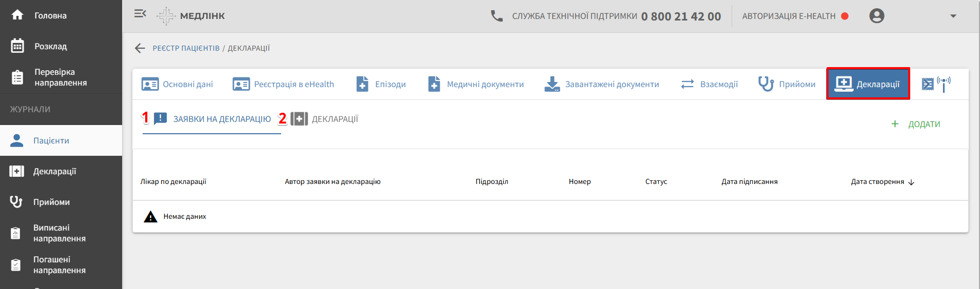Viewport: 980px width, 289px height.
Task: Switch to the 'Епізоди' tab
Action: pos(381,84)
